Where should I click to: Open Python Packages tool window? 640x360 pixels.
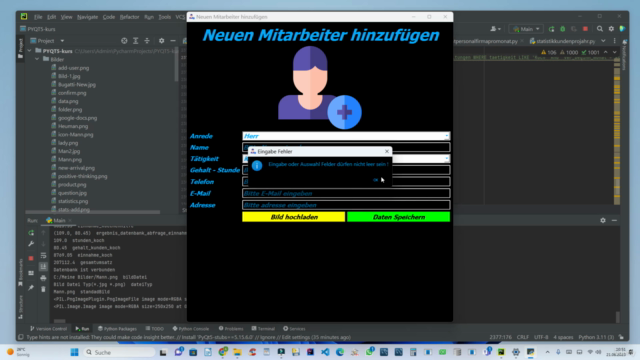point(117,329)
